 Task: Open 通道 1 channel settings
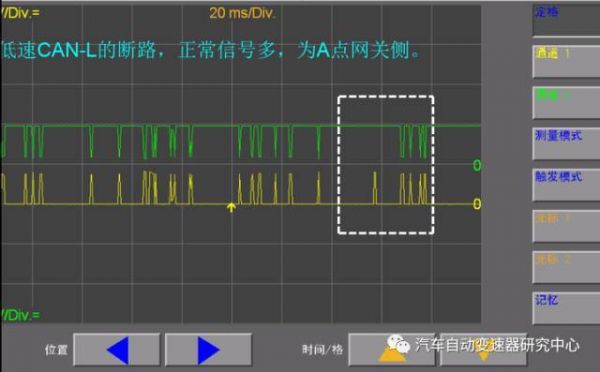(566, 61)
